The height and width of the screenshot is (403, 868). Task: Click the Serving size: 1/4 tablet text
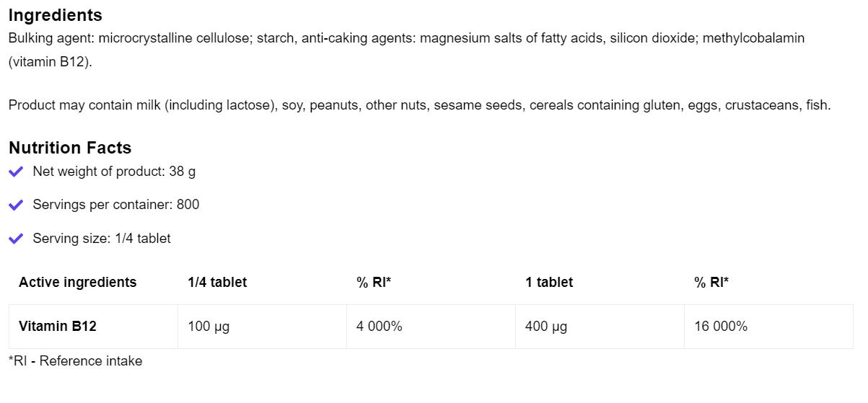pos(102,238)
